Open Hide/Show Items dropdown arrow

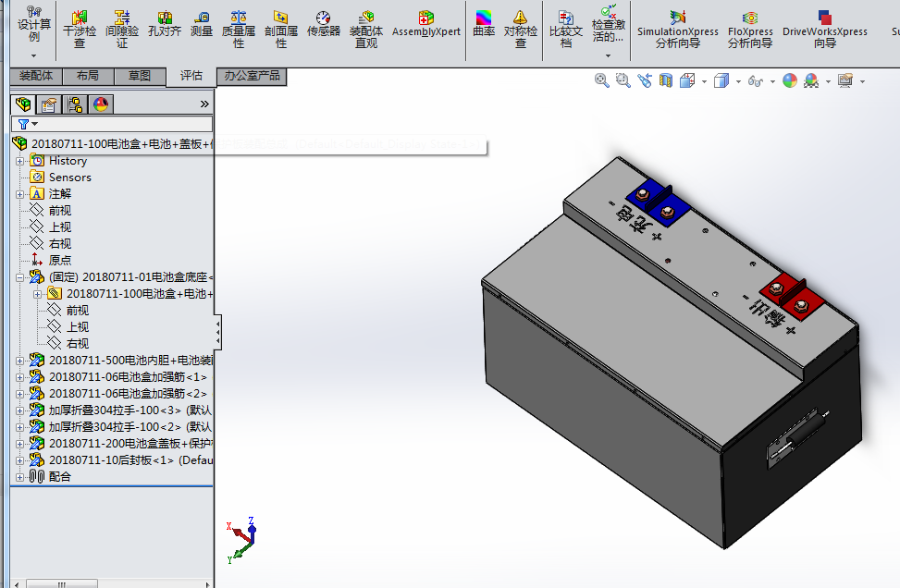(772, 81)
